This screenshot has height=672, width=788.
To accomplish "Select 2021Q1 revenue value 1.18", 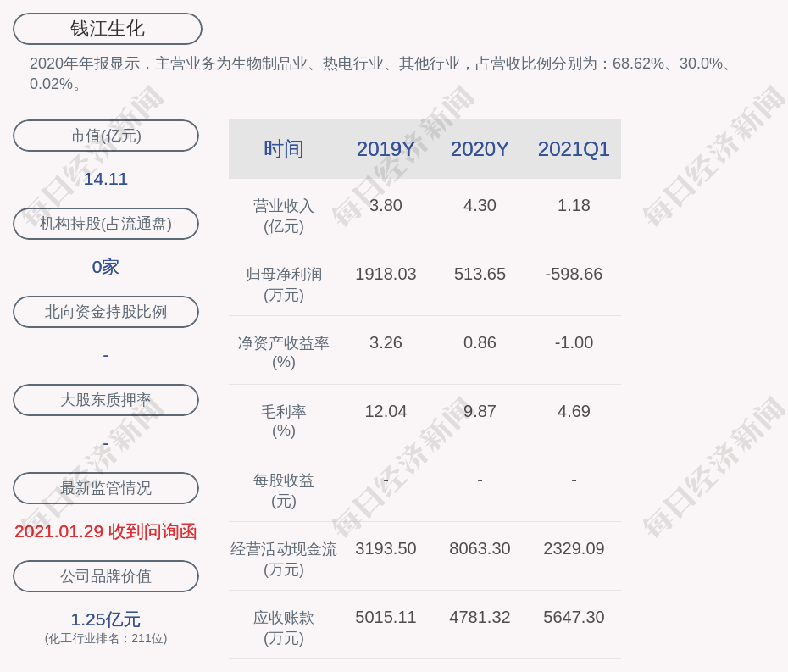I will coord(574,205).
